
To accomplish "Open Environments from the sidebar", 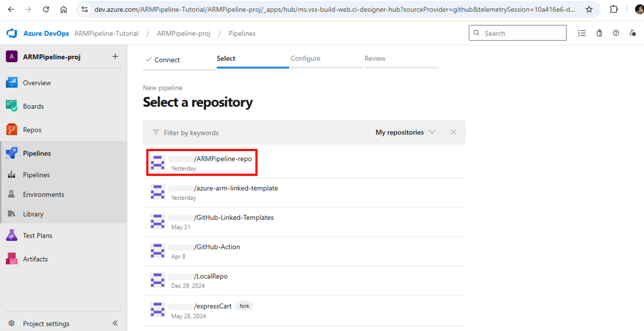I will 44,194.
